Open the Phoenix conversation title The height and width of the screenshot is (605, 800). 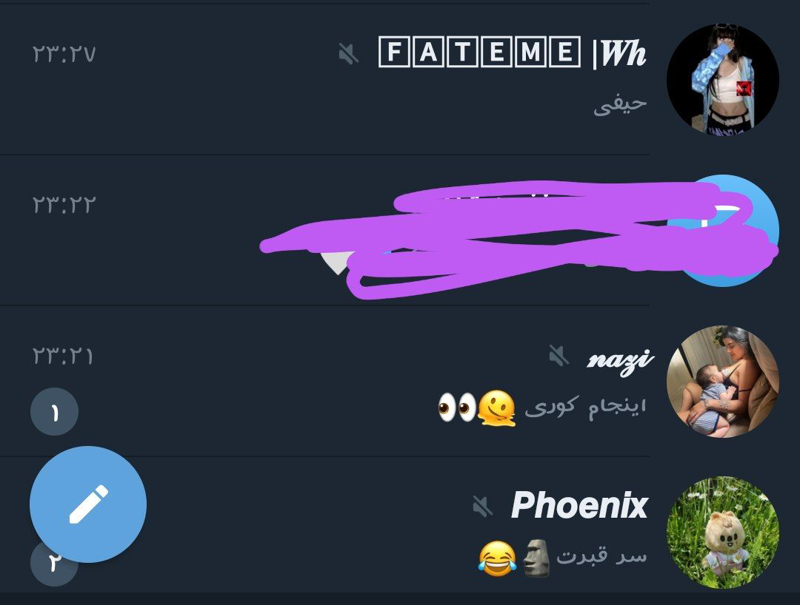pos(580,506)
